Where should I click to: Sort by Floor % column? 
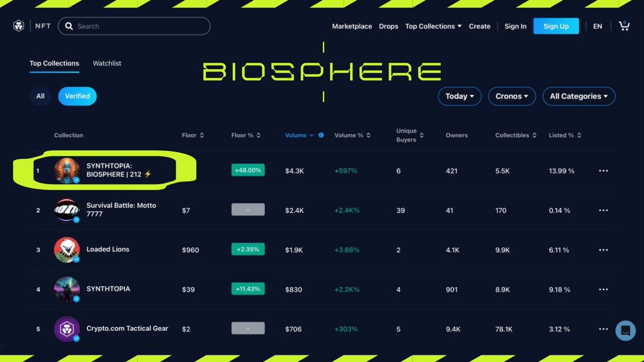[246, 135]
